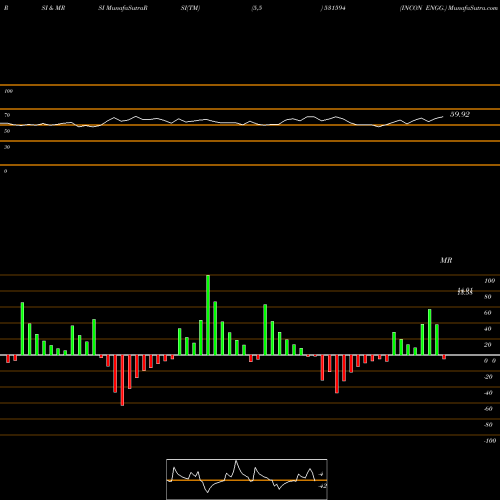
Task: Open the mini chart thumbnail at the bottom
Action: (x=247, y=479)
